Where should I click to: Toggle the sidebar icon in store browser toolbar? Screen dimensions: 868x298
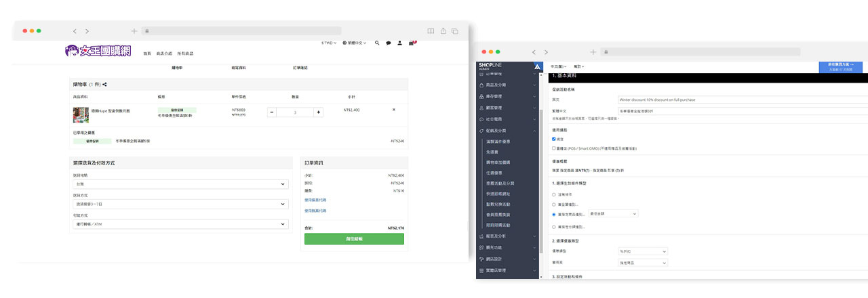pos(431,31)
